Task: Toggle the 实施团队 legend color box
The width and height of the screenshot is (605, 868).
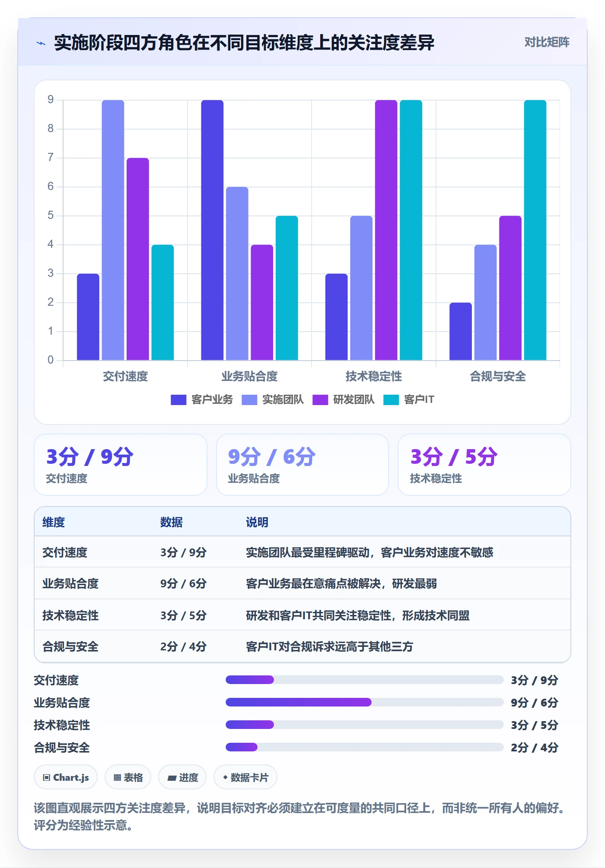Action: [x=249, y=400]
